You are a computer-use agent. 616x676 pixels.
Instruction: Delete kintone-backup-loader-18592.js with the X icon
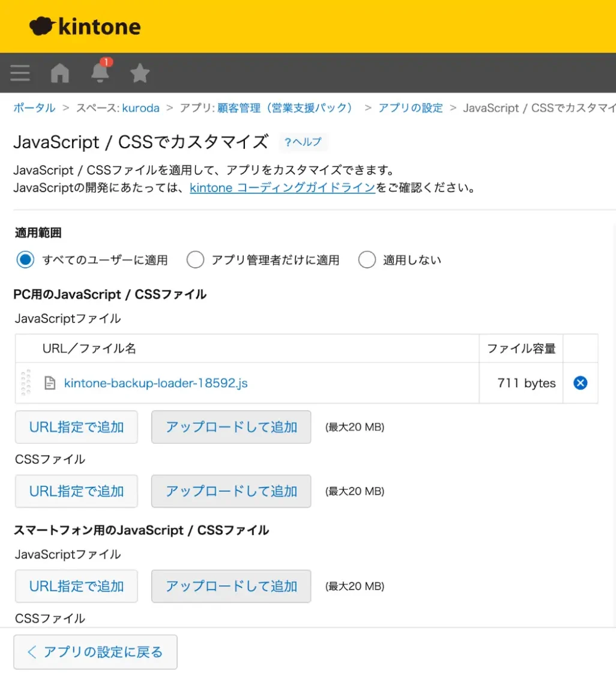coord(580,383)
